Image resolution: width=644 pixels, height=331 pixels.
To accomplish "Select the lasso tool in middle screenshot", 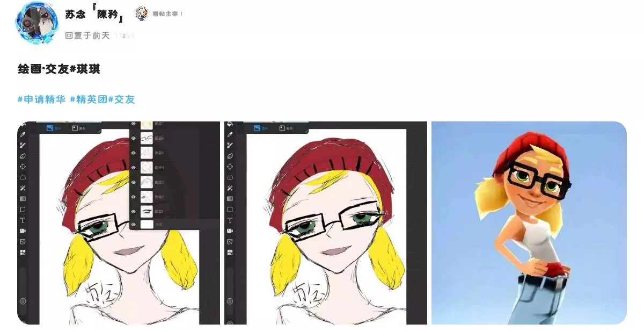I will coord(230,177).
